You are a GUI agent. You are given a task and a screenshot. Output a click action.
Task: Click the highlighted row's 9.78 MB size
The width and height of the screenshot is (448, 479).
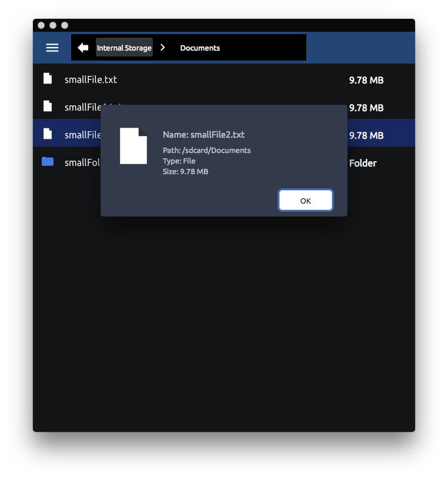366,135
